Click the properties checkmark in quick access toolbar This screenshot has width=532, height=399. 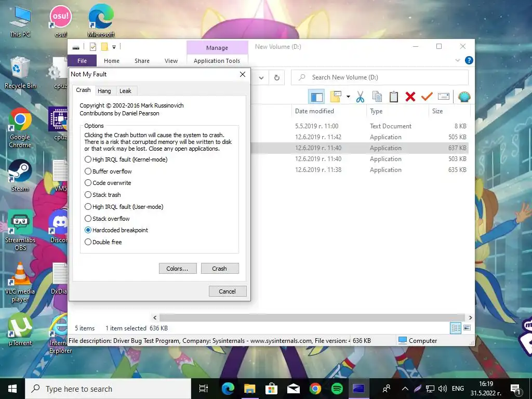pyautogui.click(x=92, y=47)
